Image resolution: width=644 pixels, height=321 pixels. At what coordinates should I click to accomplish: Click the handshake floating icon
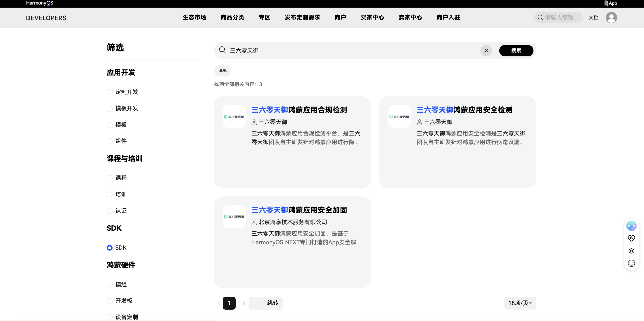tap(631, 238)
